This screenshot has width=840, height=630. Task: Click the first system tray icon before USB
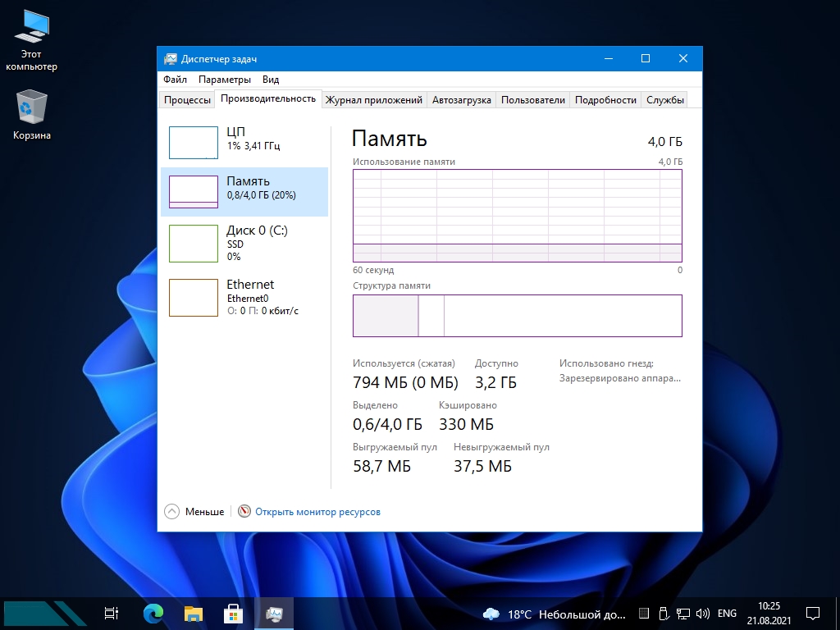(x=645, y=614)
